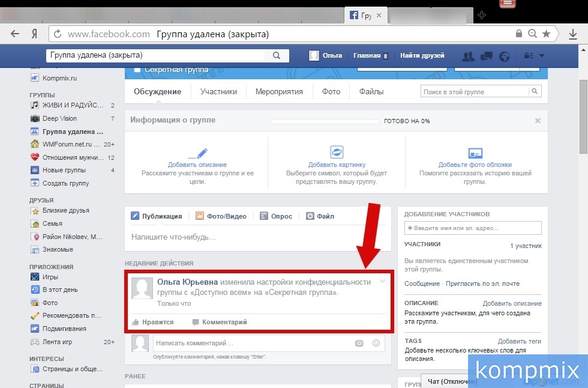Open the messages icon in header

coord(487,56)
